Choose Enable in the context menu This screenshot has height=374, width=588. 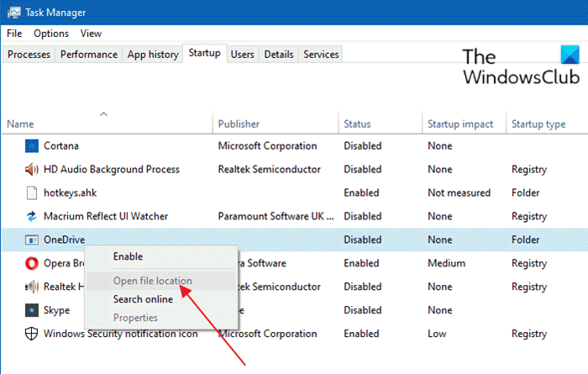coord(128,257)
